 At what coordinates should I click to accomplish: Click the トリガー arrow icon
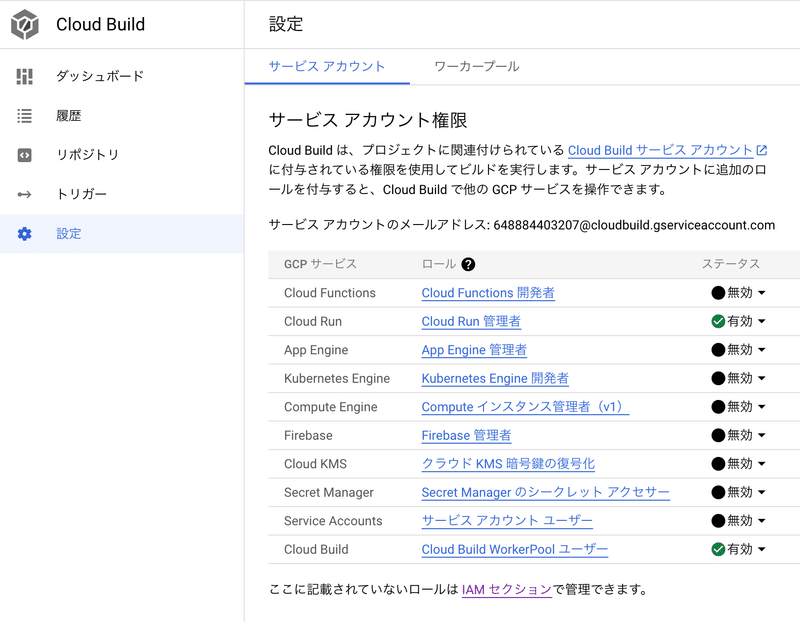click(24, 194)
